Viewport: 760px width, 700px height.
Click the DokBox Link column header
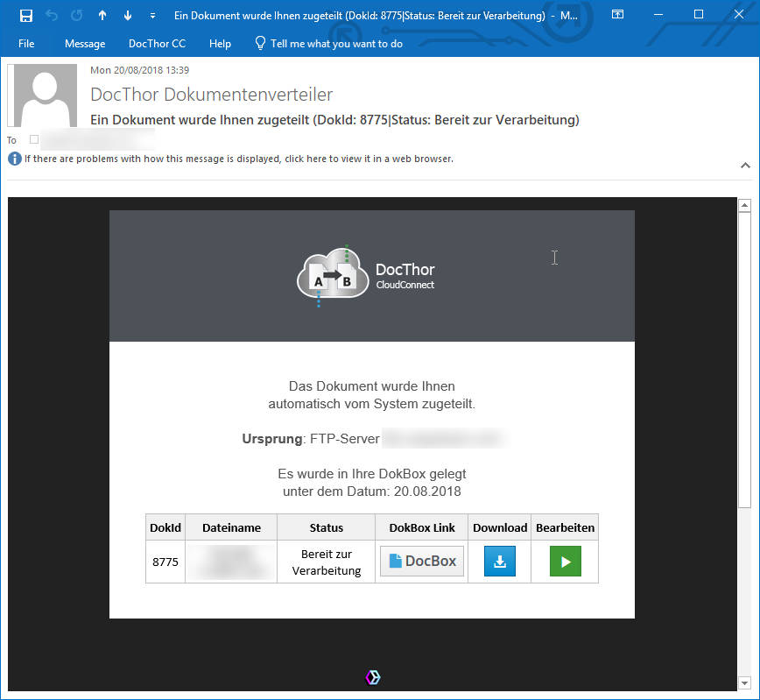[422, 527]
